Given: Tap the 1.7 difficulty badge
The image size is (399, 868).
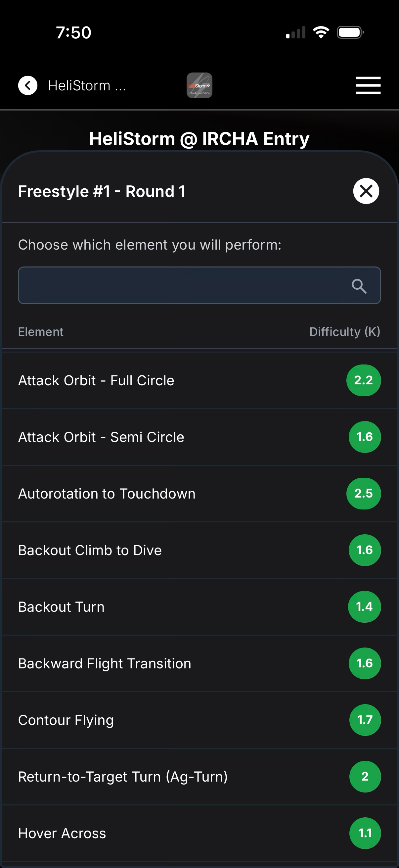Looking at the screenshot, I should click(x=365, y=720).
